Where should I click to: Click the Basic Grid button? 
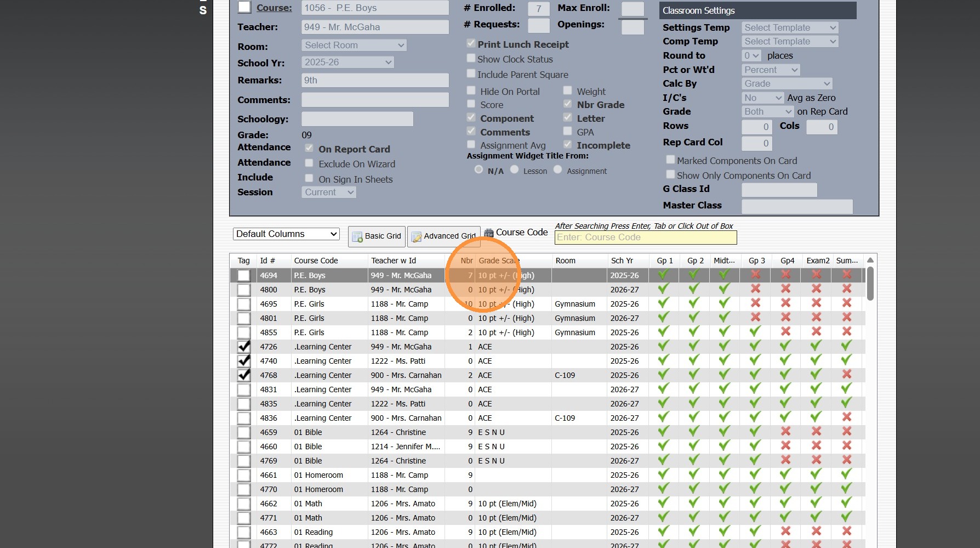[377, 236]
